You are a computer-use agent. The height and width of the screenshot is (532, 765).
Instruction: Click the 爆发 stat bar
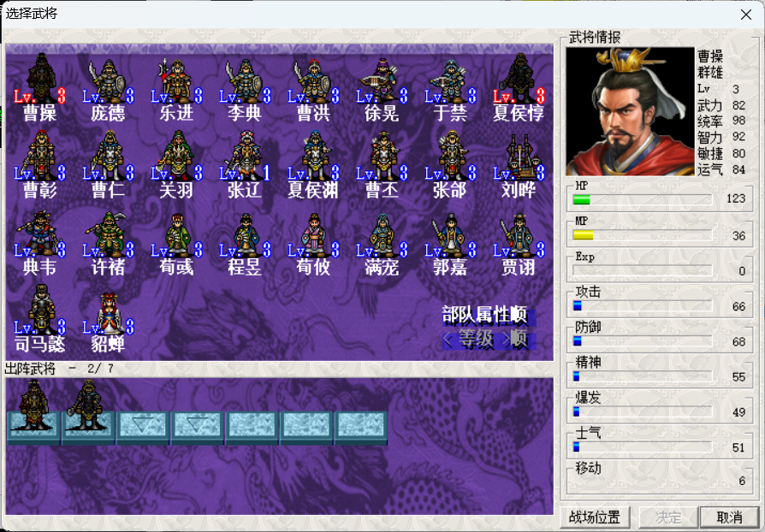[x=642, y=411]
